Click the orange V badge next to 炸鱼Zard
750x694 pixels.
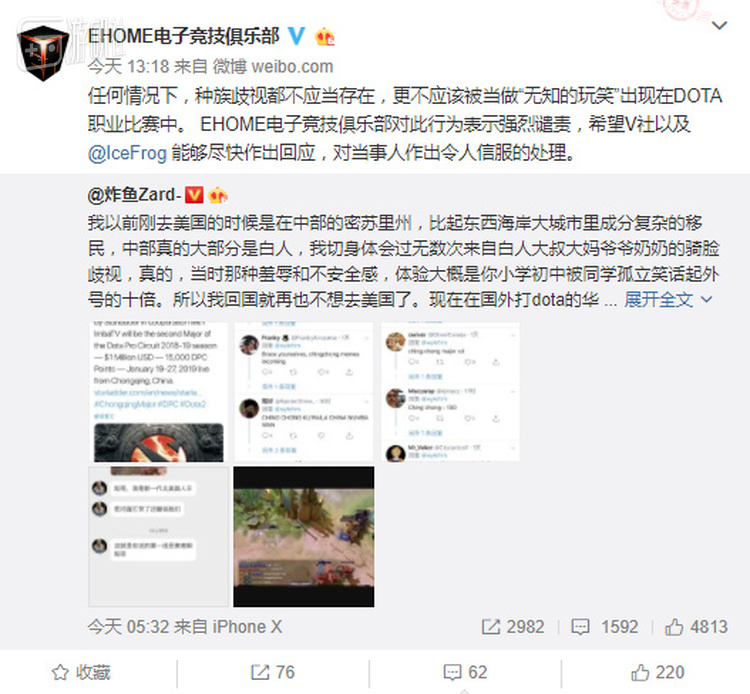point(194,195)
